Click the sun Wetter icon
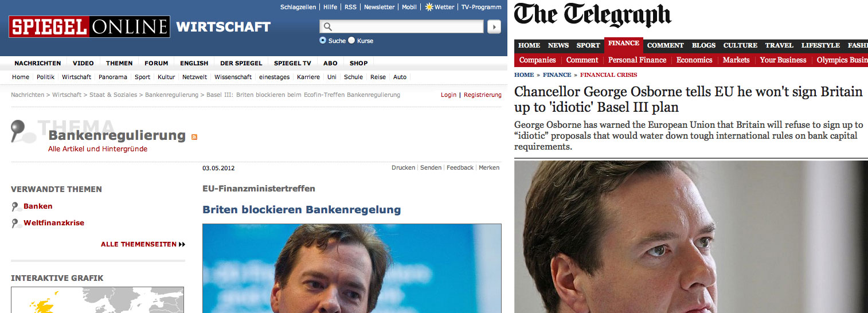The image size is (868, 313). pos(429,7)
